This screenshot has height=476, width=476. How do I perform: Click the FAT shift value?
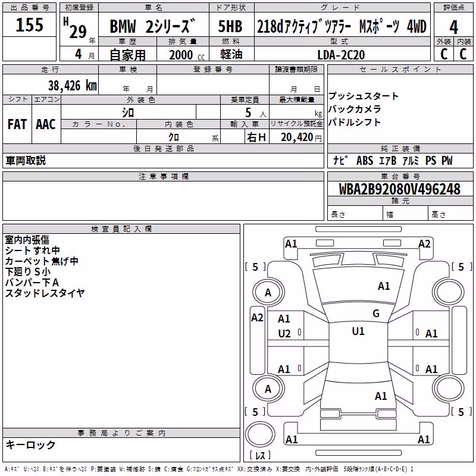pyautogui.click(x=17, y=124)
